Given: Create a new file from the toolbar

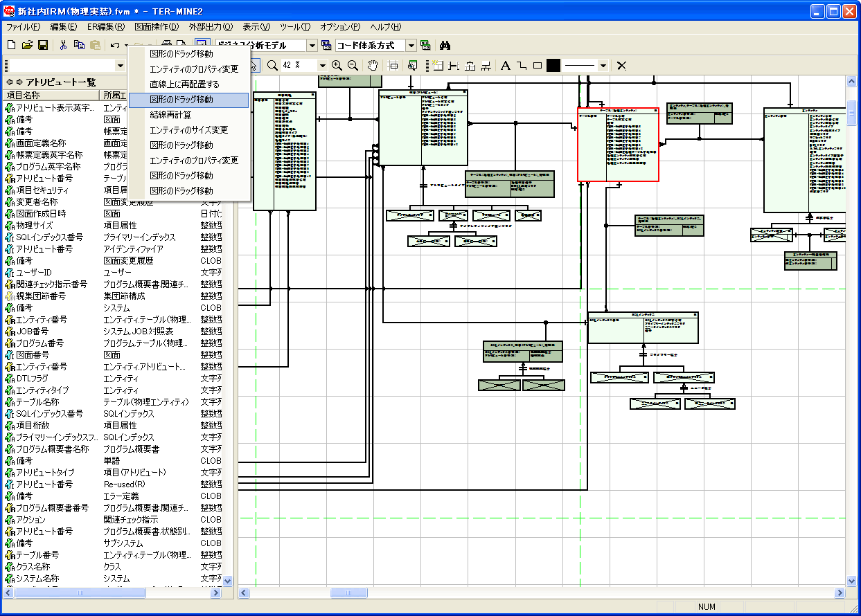Looking at the screenshot, I should [11, 45].
